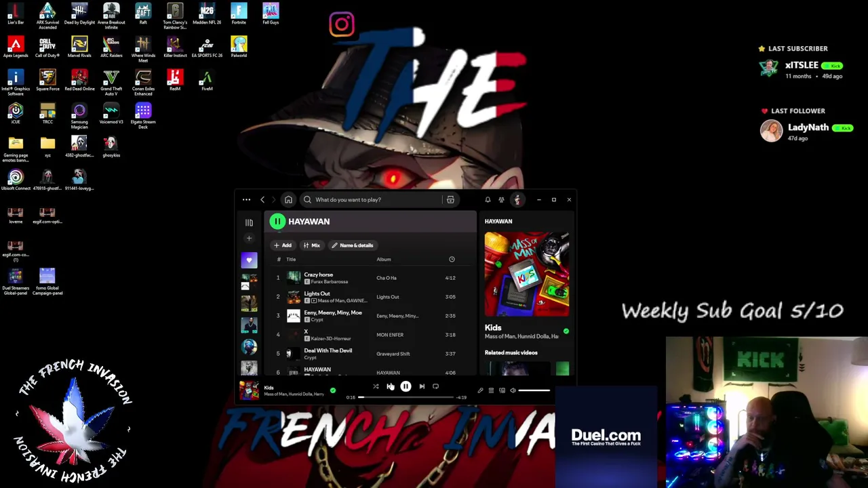Go back in Spotify navigation
The height and width of the screenshot is (488, 868).
(x=262, y=200)
